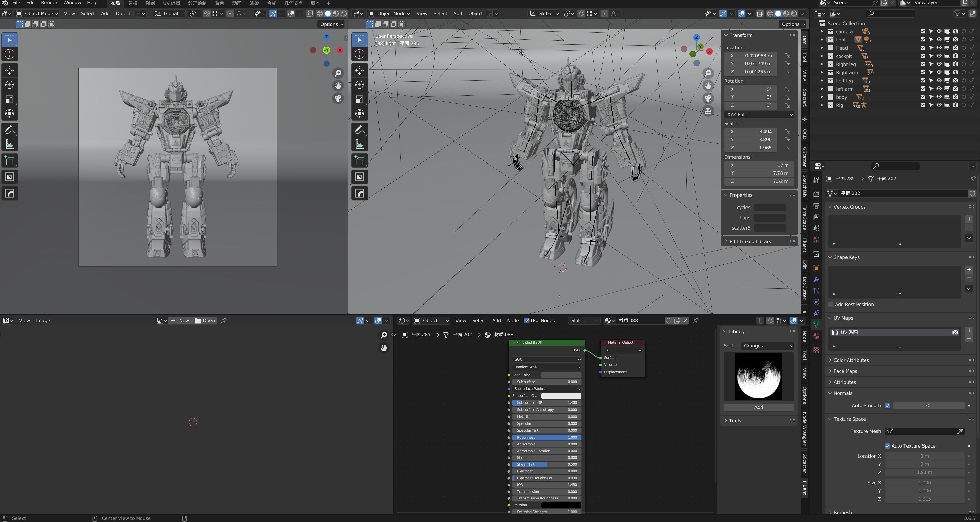Switch to the 建模 workspace tab
980x522 pixels.
[133, 3]
